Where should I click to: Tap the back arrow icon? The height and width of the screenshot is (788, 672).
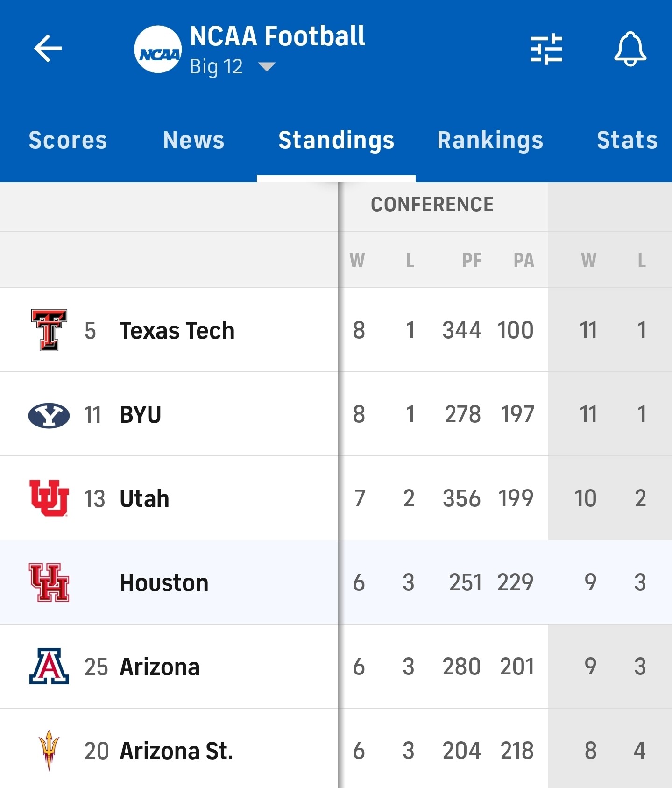tap(48, 48)
